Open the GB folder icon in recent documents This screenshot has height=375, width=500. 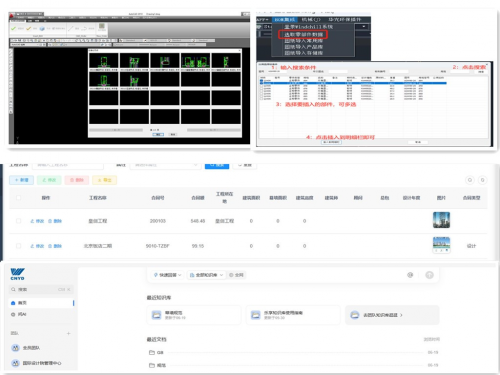(x=152, y=352)
